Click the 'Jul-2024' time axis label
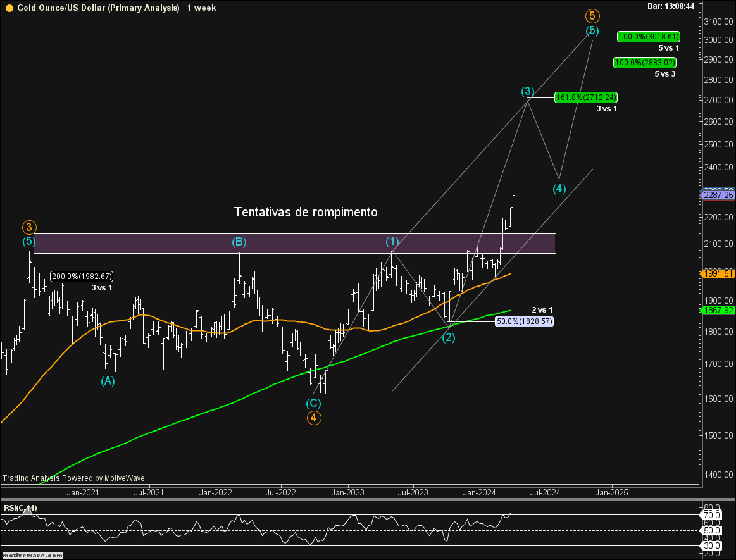 coord(546,492)
